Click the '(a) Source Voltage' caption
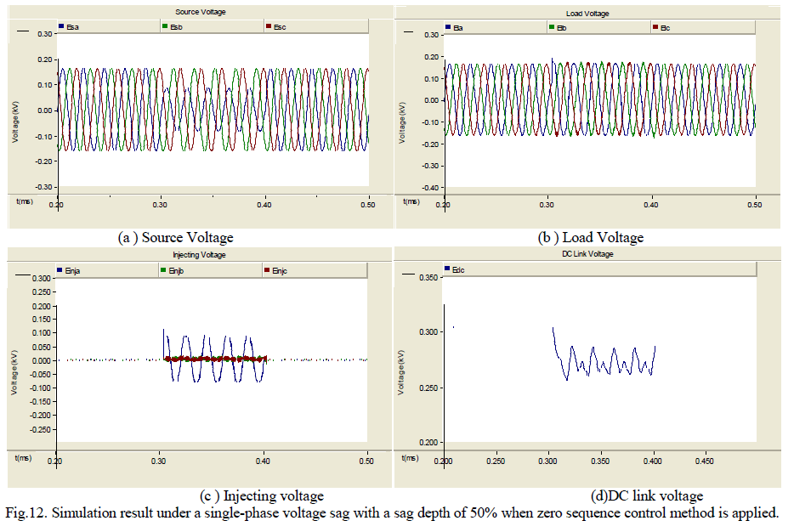Screen dimensions: 794x532 176,237
